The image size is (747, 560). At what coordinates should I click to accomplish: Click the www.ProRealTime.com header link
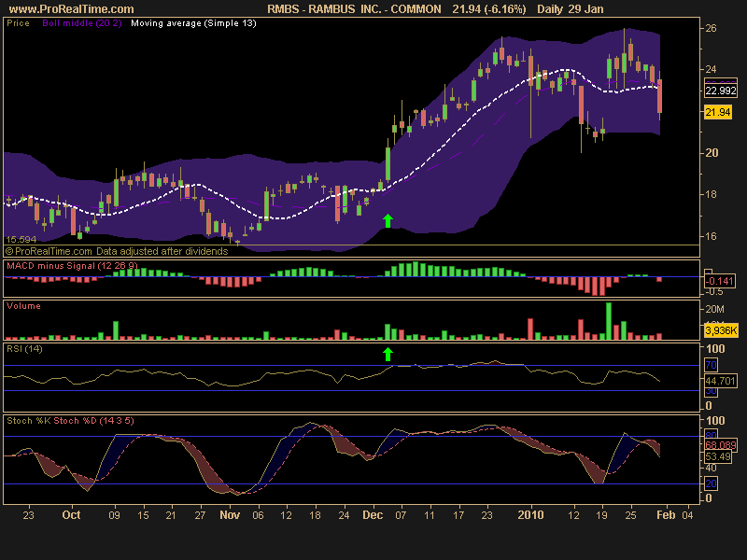72,9
